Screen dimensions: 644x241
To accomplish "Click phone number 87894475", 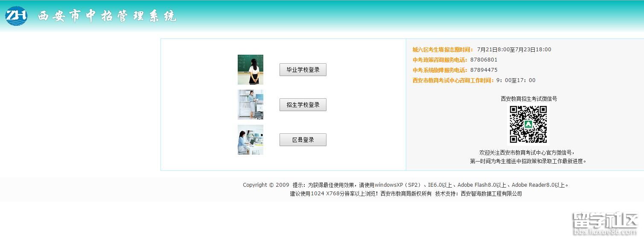I will point(484,70).
